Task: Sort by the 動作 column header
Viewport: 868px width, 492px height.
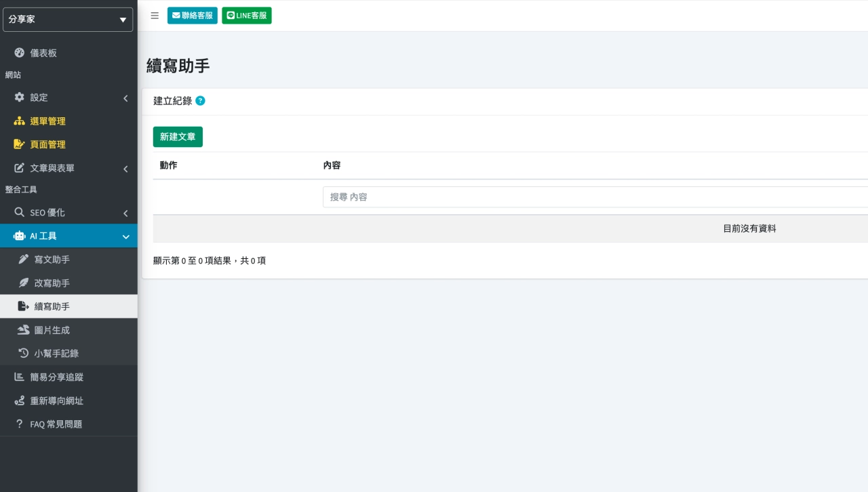Action: tap(169, 165)
